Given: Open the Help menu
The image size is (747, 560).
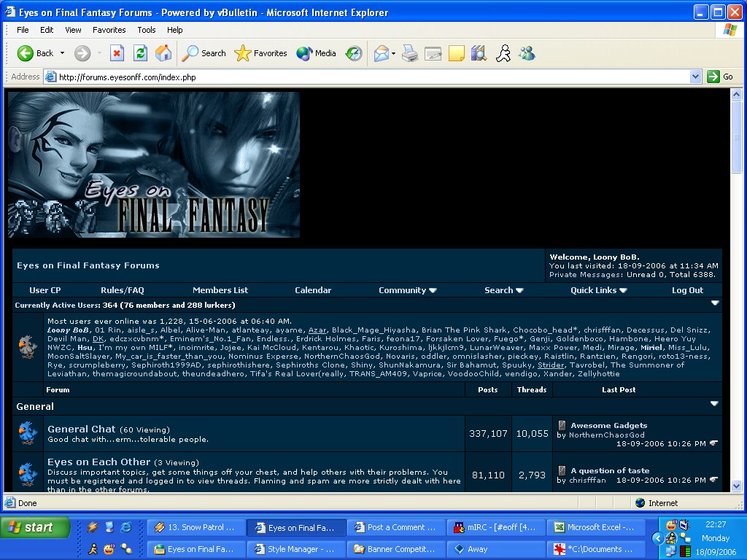Looking at the screenshot, I should point(175,29).
